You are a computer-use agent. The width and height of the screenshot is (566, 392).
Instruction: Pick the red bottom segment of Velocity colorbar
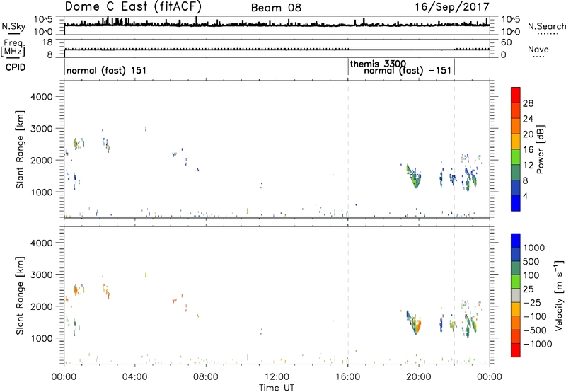click(x=516, y=350)
